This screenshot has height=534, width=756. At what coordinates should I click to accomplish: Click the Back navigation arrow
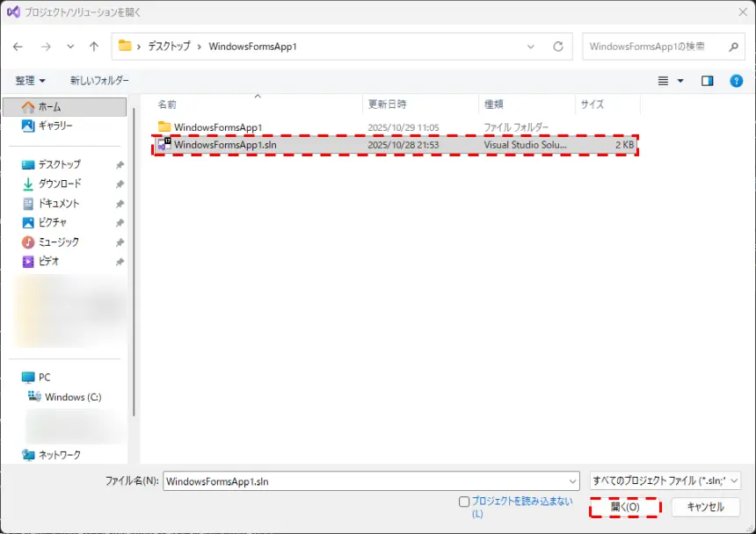coord(18,47)
